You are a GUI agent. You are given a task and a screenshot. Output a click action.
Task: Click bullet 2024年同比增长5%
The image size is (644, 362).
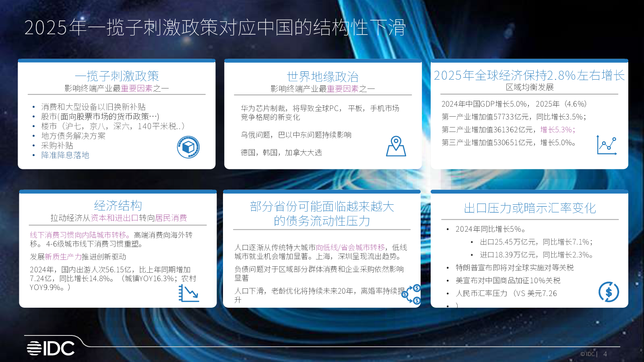(x=491, y=229)
